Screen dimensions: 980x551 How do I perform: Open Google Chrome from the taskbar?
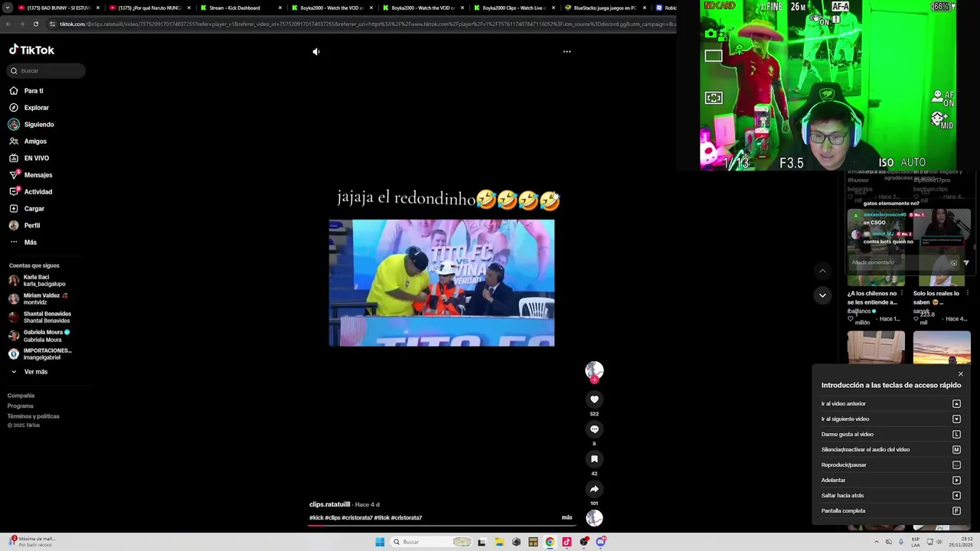coord(550,542)
